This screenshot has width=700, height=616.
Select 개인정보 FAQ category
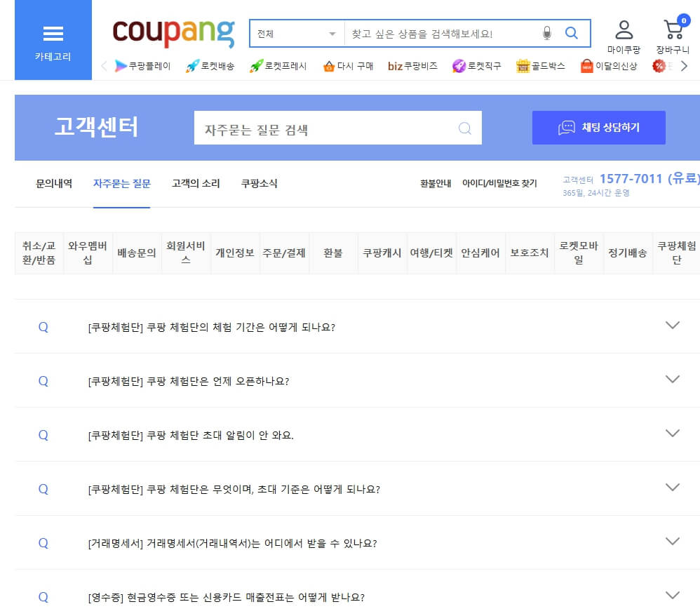[x=235, y=253]
